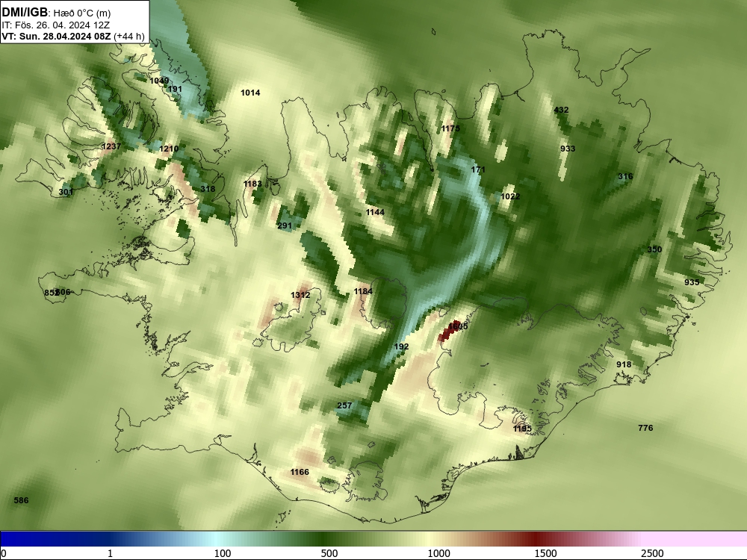
Task: Click the 1500 tick label on the colour scale
Action: [x=545, y=553]
